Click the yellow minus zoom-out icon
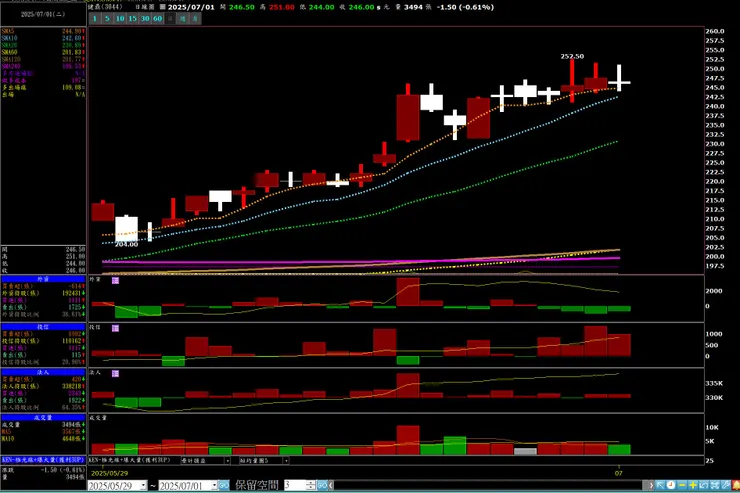The width and height of the screenshot is (740, 493). (x=681, y=485)
